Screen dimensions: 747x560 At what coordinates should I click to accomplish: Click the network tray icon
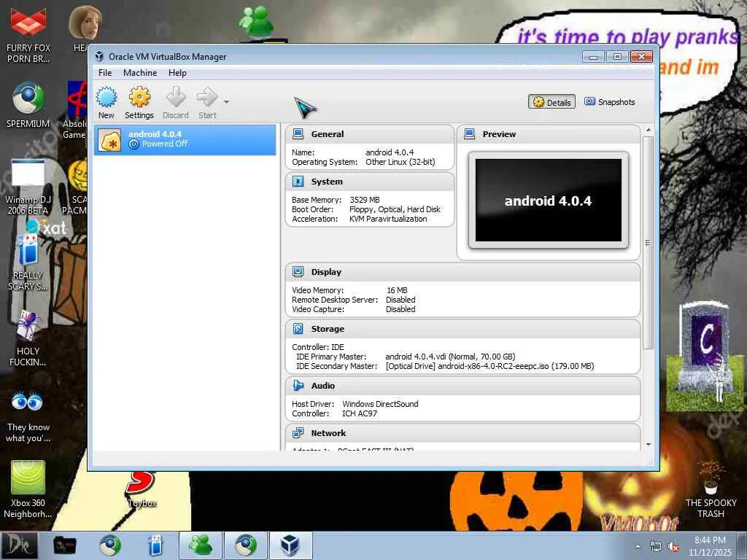(x=656, y=547)
